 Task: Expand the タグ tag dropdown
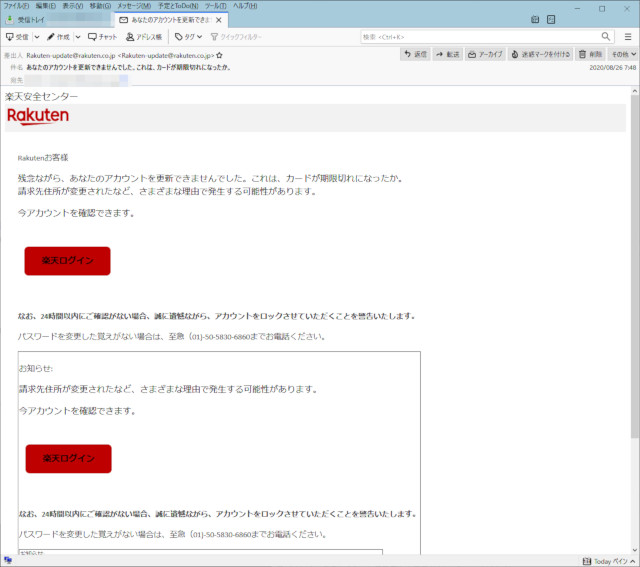click(188, 37)
